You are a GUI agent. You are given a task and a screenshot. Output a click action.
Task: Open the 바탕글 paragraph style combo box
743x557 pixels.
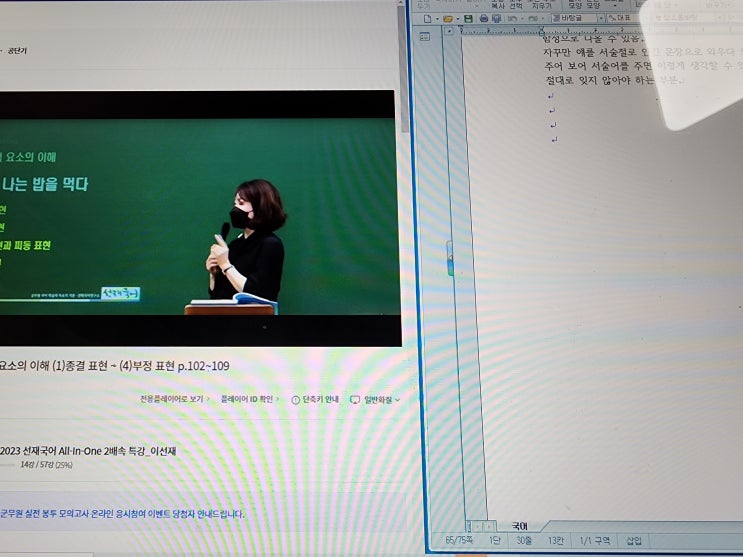pyautogui.click(x=578, y=18)
